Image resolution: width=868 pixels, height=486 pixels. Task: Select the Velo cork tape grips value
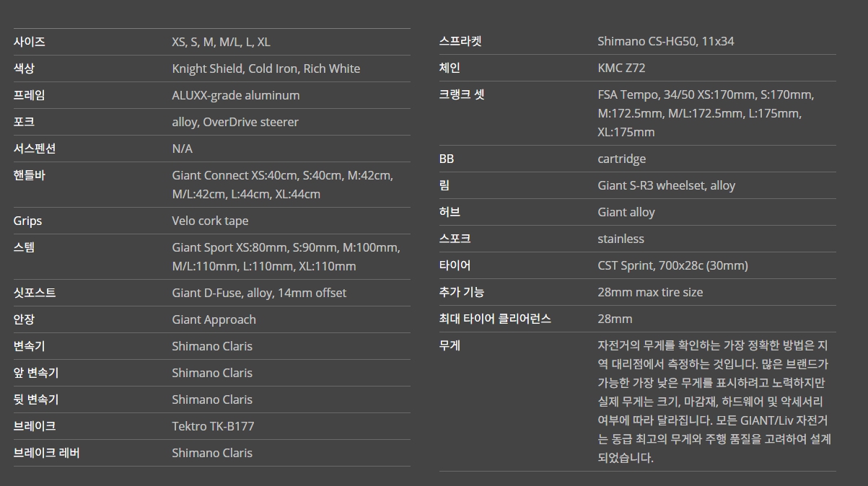pyautogui.click(x=210, y=221)
